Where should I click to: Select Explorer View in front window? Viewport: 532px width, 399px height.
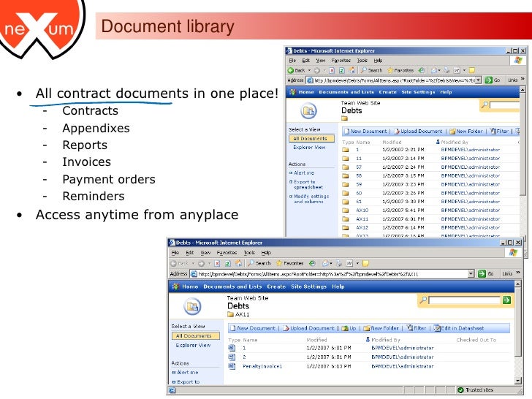[x=193, y=346]
